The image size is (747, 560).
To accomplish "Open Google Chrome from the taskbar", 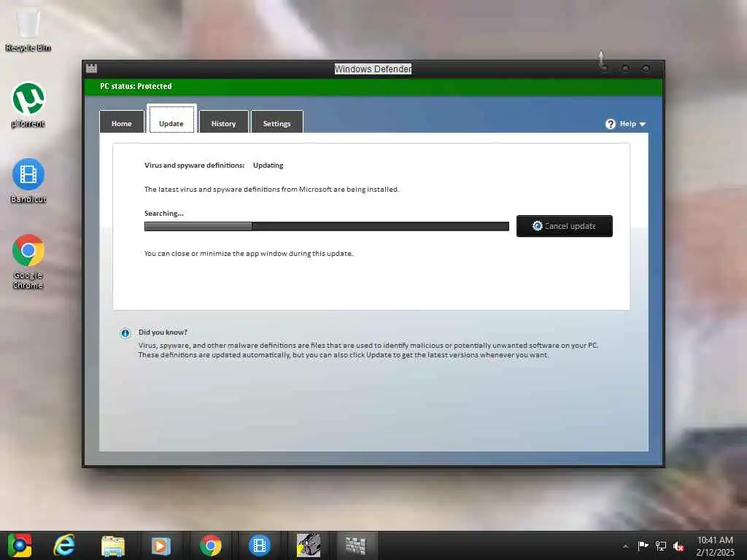I will click(x=211, y=545).
